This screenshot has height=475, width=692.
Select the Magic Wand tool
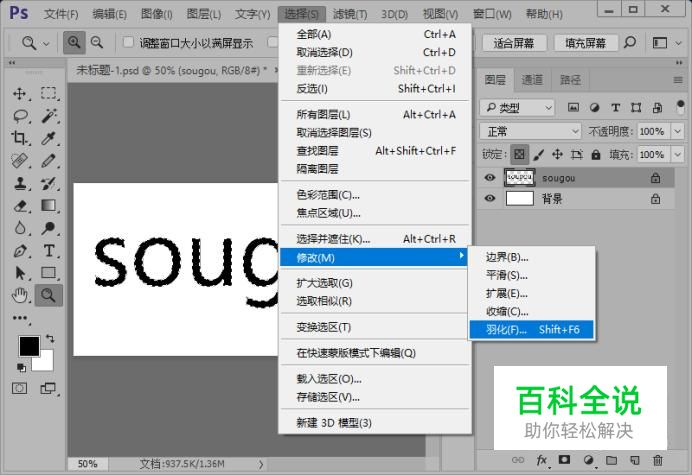49,116
